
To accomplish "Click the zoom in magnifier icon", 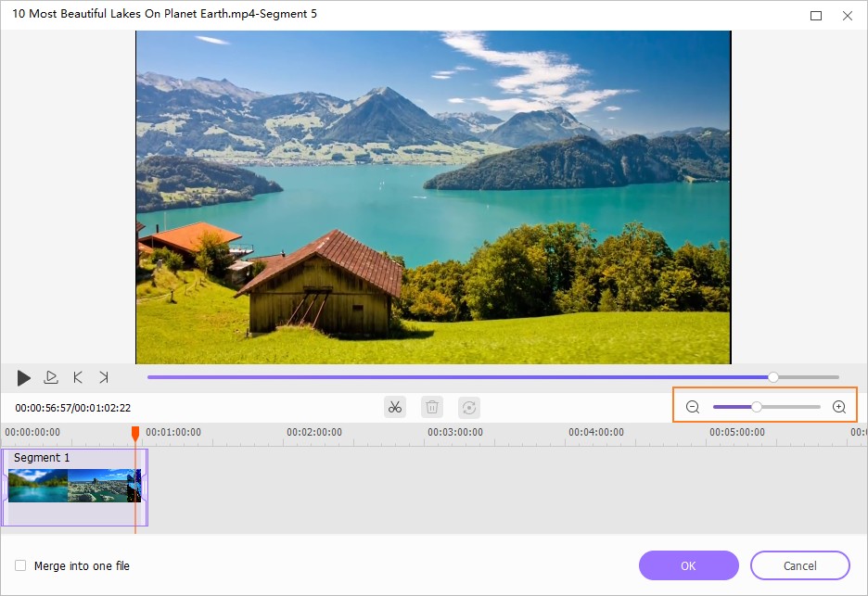I will click(839, 407).
